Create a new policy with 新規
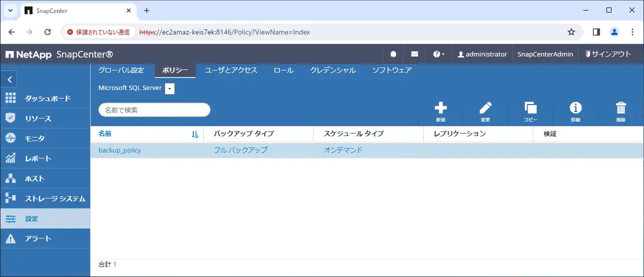 [441, 112]
